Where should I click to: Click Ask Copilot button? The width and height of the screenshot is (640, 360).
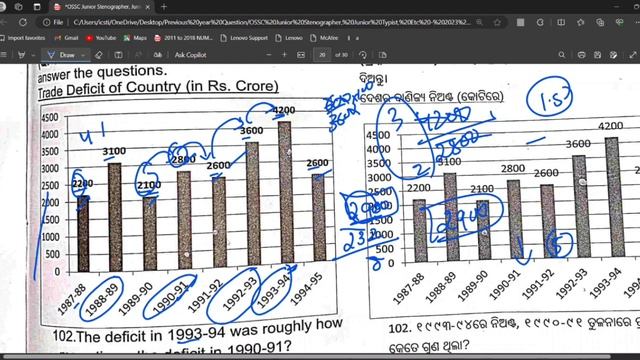(x=190, y=55)
